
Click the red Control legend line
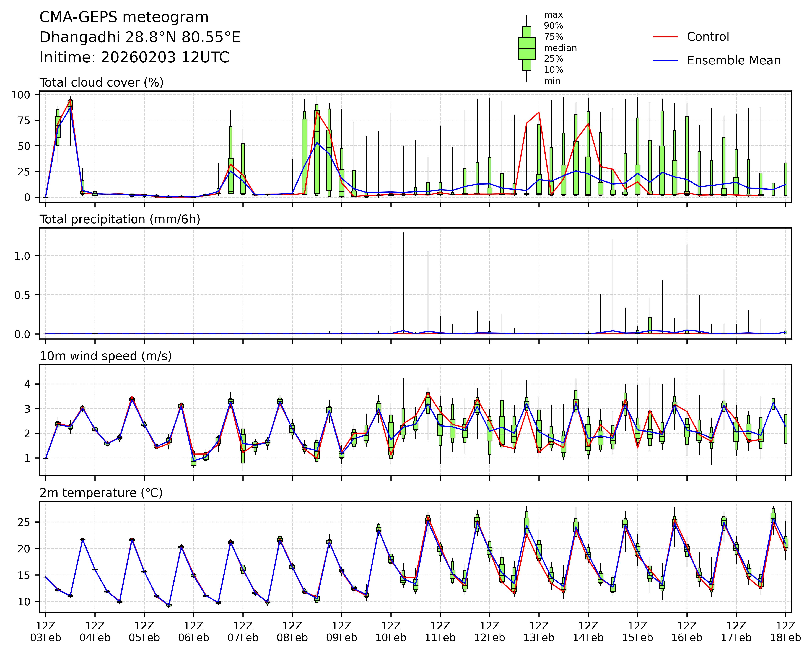click(x=665, y=37)
